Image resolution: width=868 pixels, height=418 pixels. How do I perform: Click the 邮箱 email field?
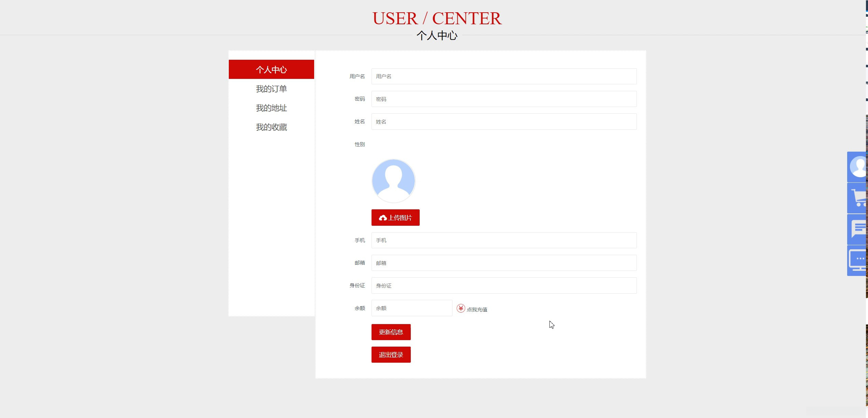504,263
